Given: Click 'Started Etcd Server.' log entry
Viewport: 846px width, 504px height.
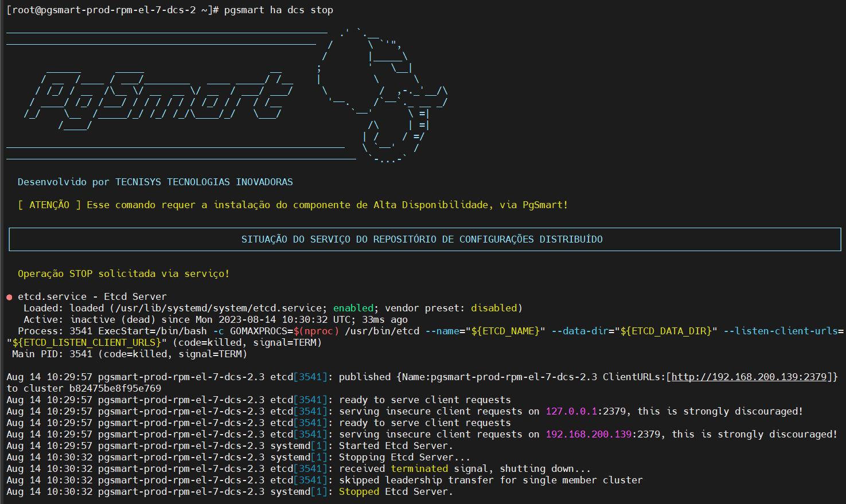Looking at the screenshot, I should point(396,446).
